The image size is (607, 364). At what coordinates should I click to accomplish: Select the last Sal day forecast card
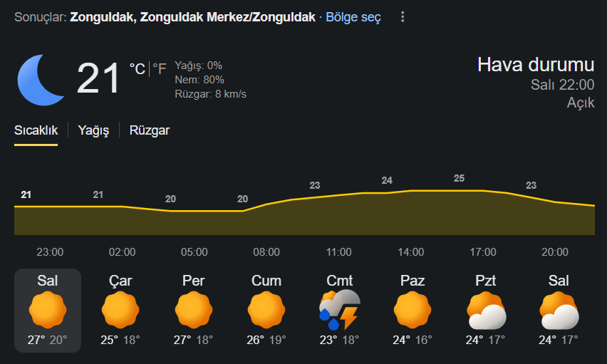(559, 311)
